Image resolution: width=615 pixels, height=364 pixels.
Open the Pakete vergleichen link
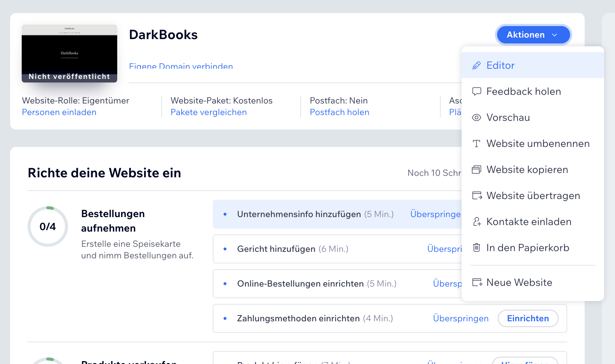209,112
